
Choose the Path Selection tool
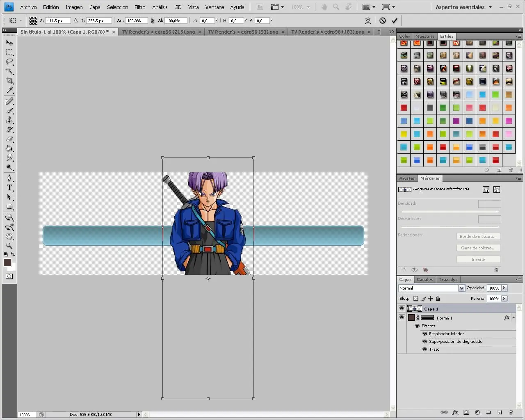click(9, 197)
